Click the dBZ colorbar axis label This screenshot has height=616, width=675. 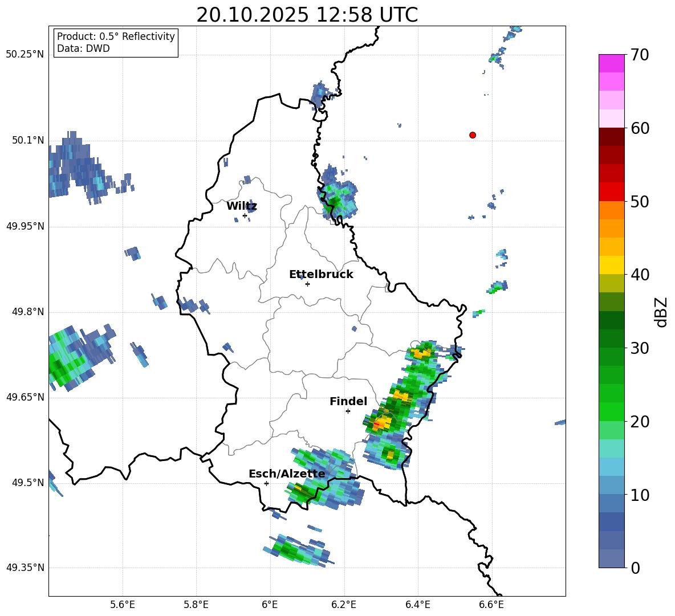660,312
